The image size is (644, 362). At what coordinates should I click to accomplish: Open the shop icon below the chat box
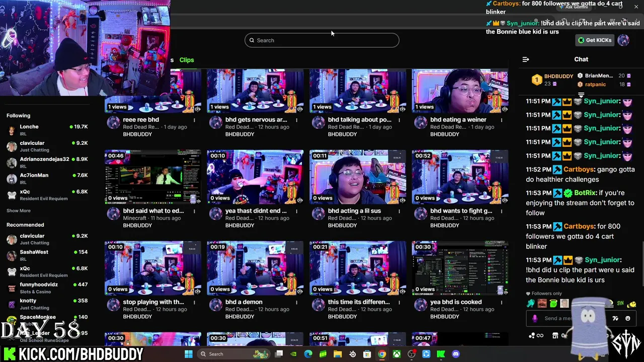pos(555,335)
